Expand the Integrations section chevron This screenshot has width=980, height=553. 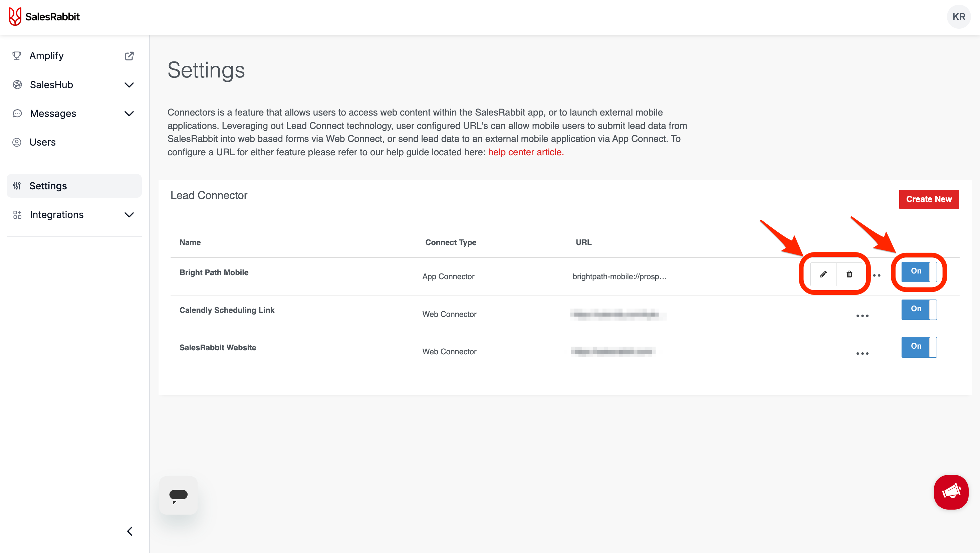pyautogui.click(x=130, y=215)
